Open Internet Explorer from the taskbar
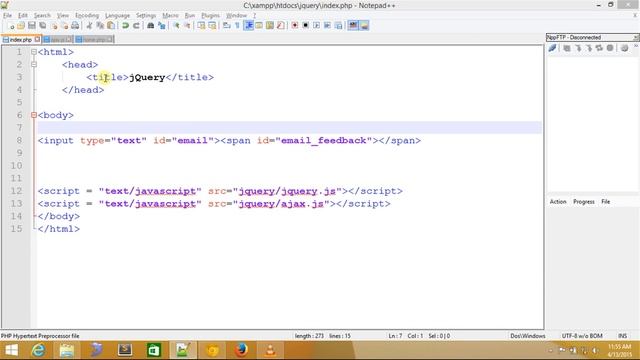 click(x=38, y=350)
